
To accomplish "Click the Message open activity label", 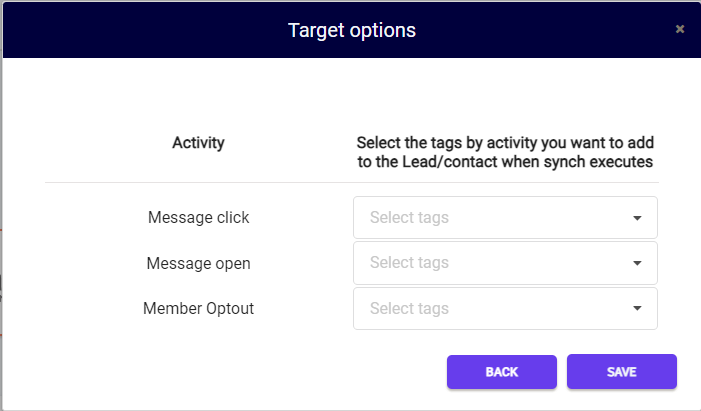I will (198, 263).
